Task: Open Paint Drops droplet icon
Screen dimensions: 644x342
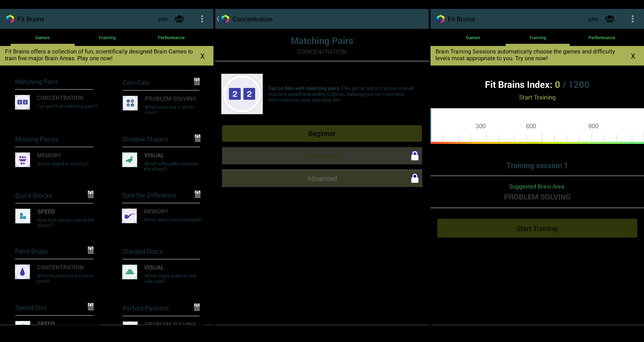Action: click(x=22, y=272)
